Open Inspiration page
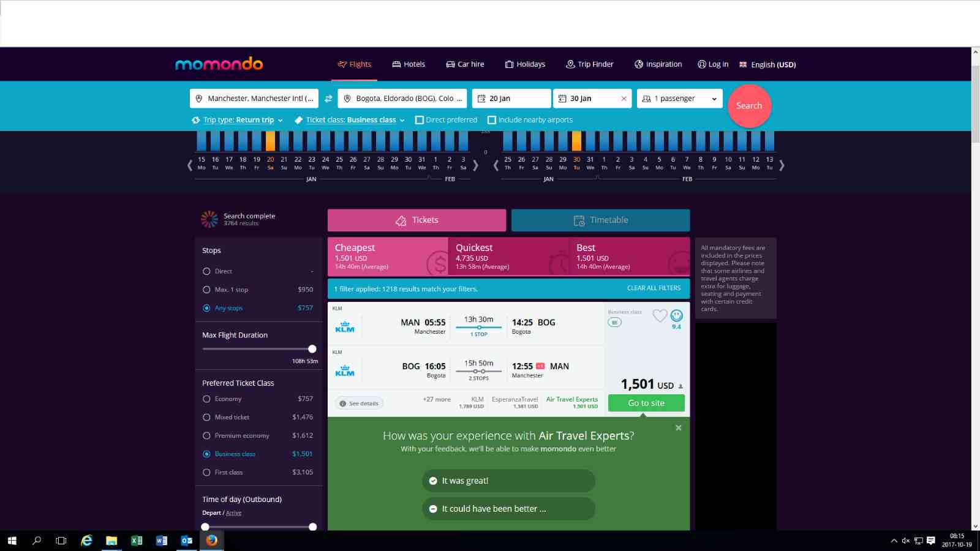Screen dimensions: 980x551 coord(658,64)
